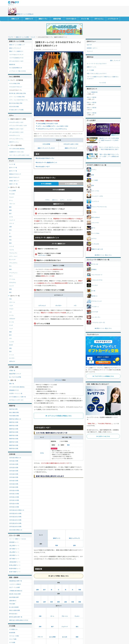Open 攻略タイトル一覧はこちら under スマホゲー list
The image size is (129, 644).
click(x=103, y=255)
